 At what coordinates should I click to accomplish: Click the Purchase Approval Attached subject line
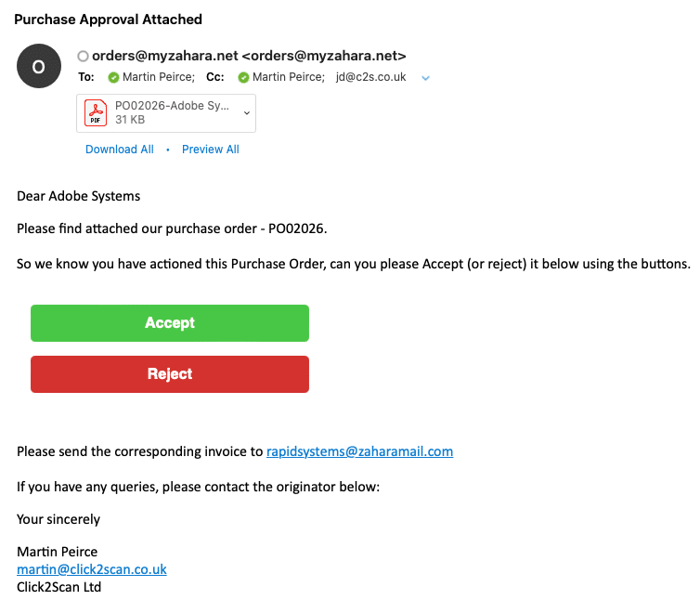click(x=108, y=20)
